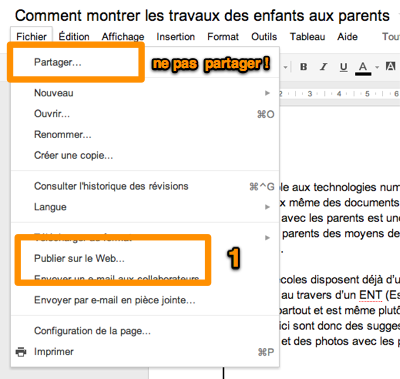Click the word ENT in document
The width and height of the screenshot is (400, 379).
(x=370, y=295)
